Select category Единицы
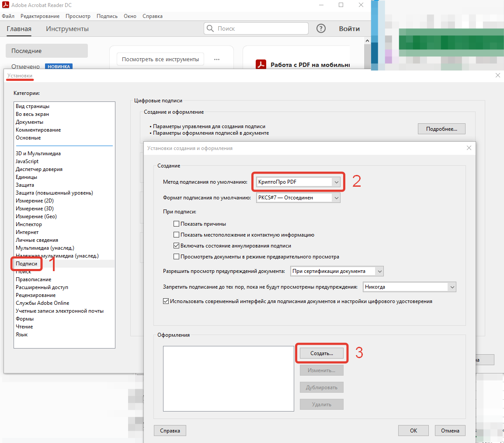 click(x=26, y=177)
